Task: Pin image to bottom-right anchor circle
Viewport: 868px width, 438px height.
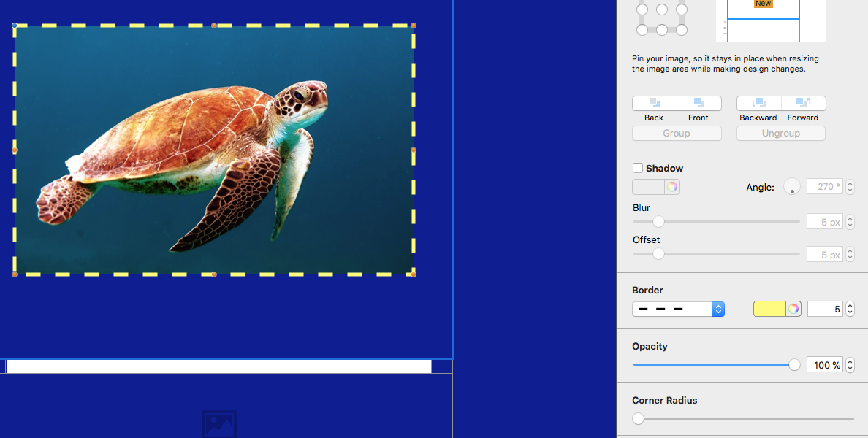Action: tap(682, 30)
